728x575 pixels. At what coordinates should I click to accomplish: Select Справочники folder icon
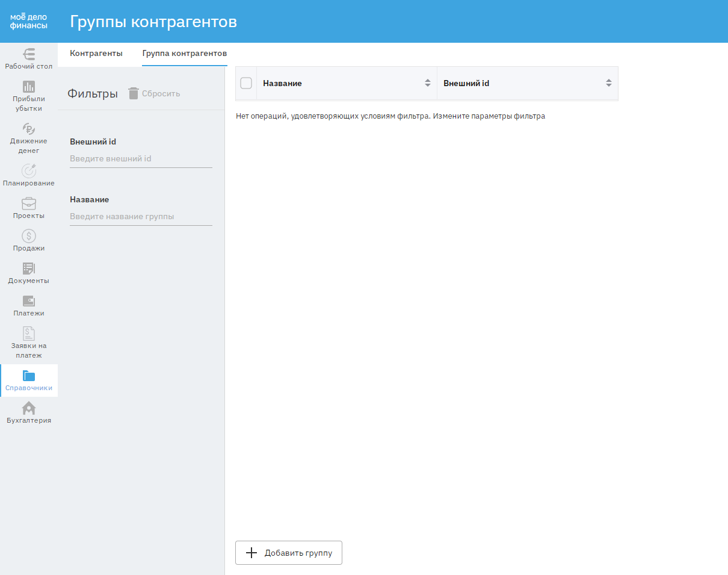(x=29, y=376)
